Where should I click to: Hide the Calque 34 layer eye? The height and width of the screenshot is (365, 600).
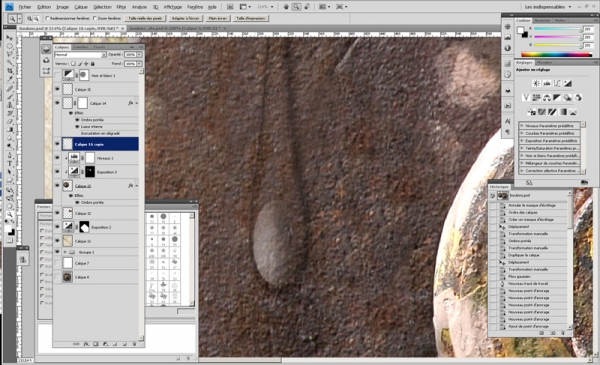(x=57, y=103)
